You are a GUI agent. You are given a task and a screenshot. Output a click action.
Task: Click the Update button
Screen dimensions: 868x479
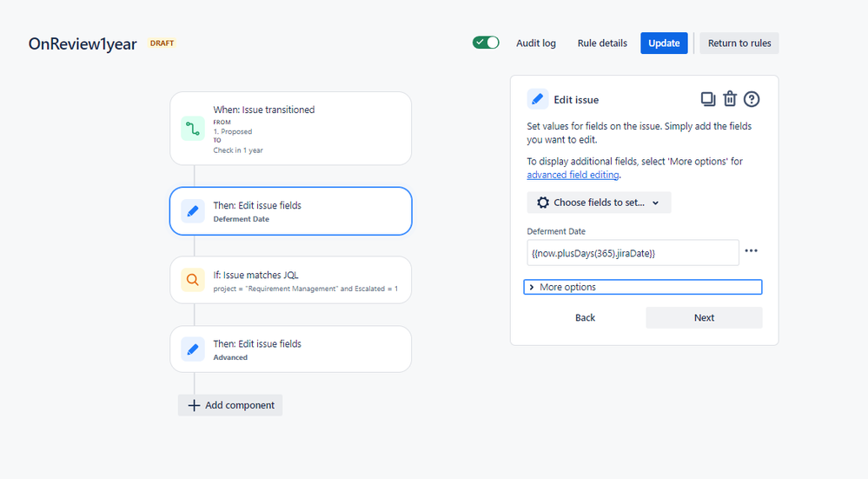coord(664,43)
